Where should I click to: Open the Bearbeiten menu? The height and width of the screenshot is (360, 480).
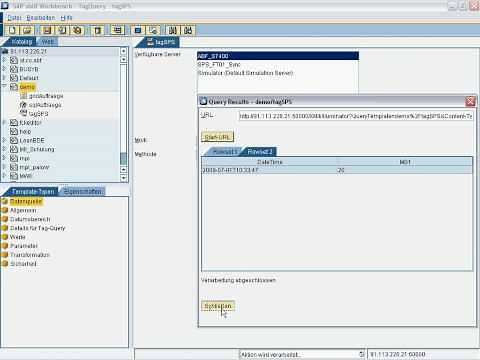click(x=41, y=18)
